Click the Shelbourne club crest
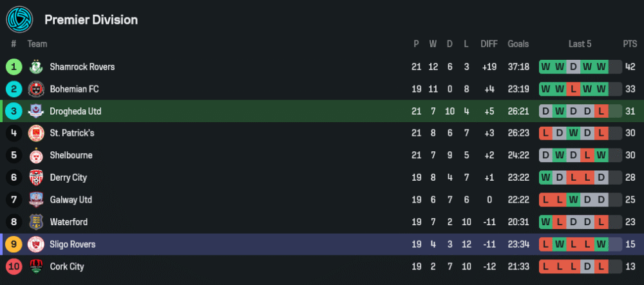The image size is (644, 285). click(35, 156)
